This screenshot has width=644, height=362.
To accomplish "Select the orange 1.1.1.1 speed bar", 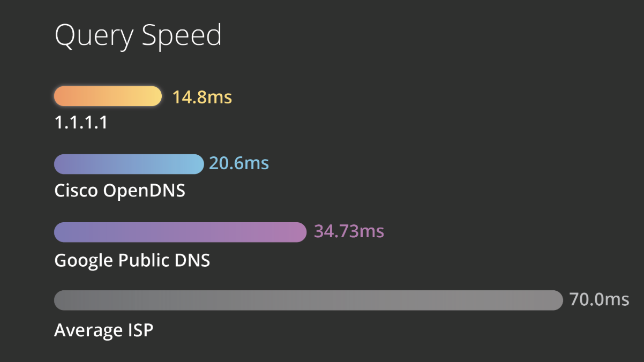I will click(108, 96).
